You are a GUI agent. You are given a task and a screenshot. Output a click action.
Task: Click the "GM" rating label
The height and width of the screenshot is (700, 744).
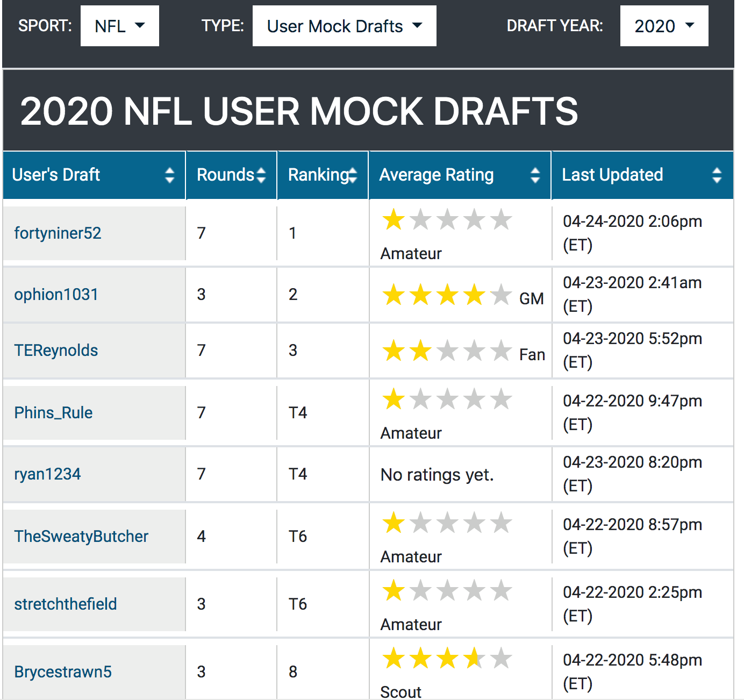coord(532,298)
